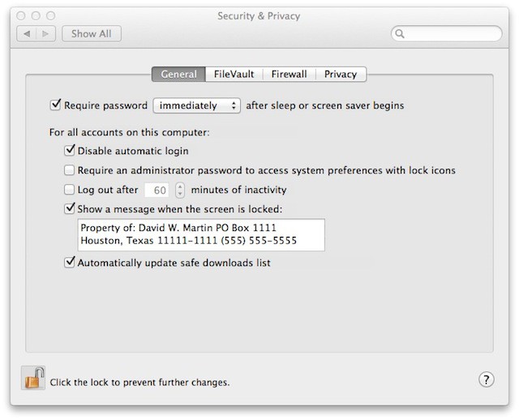Screen dimensions: 519x420
Task: Go back with the left arrow button
Action: point(27,34)
